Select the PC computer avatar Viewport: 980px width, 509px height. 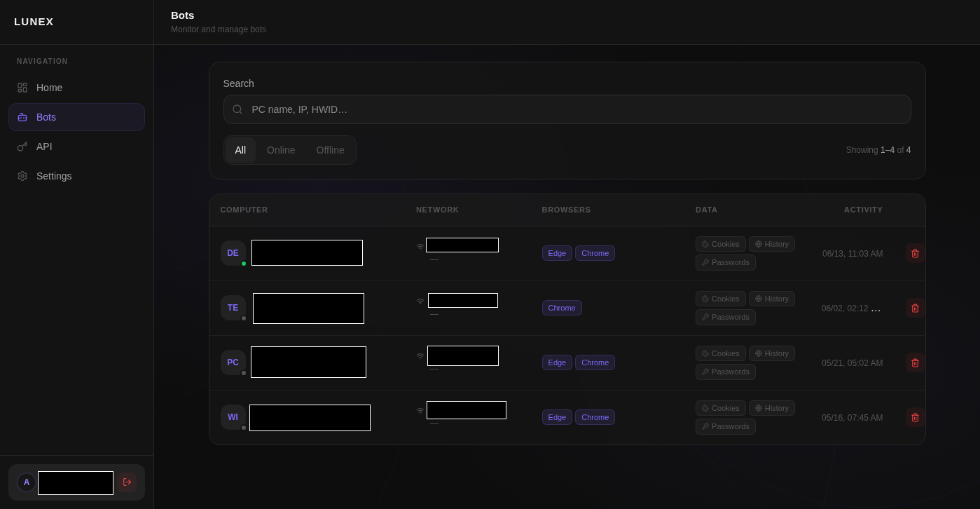(x=233, y=362)
